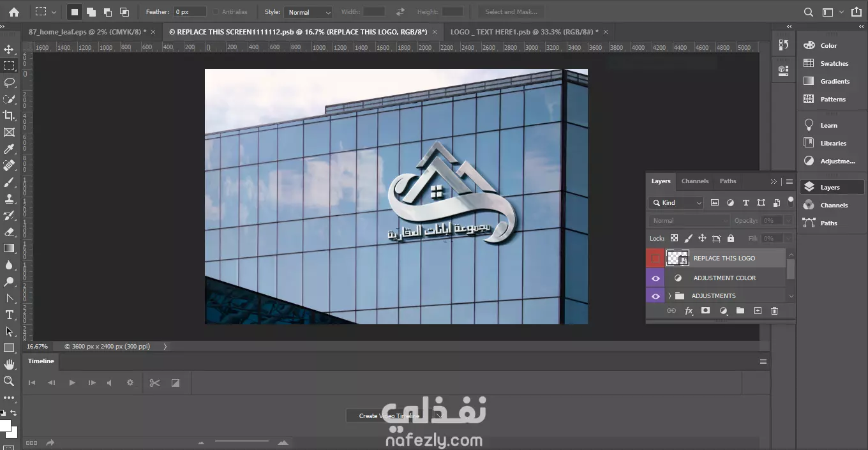
Task: Select the Lasso tool
Action: pos(9,82)
